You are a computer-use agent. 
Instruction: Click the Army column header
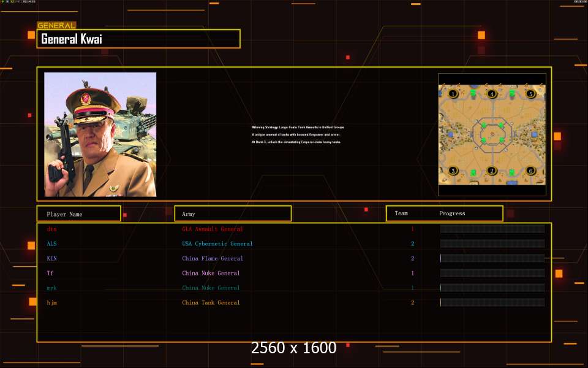click(233, 213)
